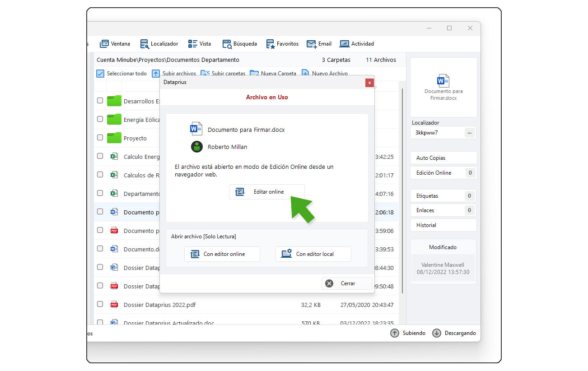Open Favoritos in the toolbar
The image size is (588, 371).
pos(282,44)
